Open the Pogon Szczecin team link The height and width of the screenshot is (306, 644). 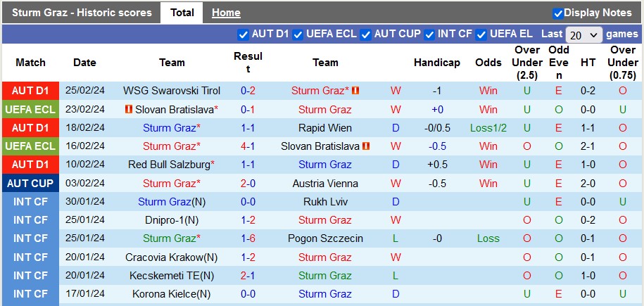pyautogui.click(x=325, y=238)
